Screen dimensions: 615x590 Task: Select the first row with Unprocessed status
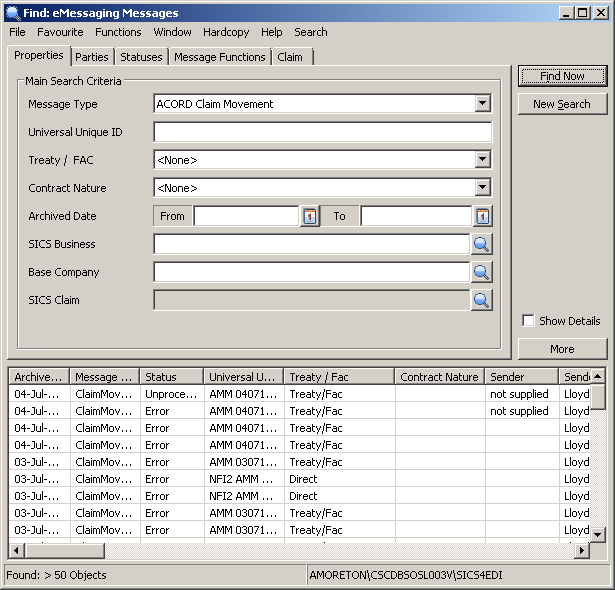point(170,394)
